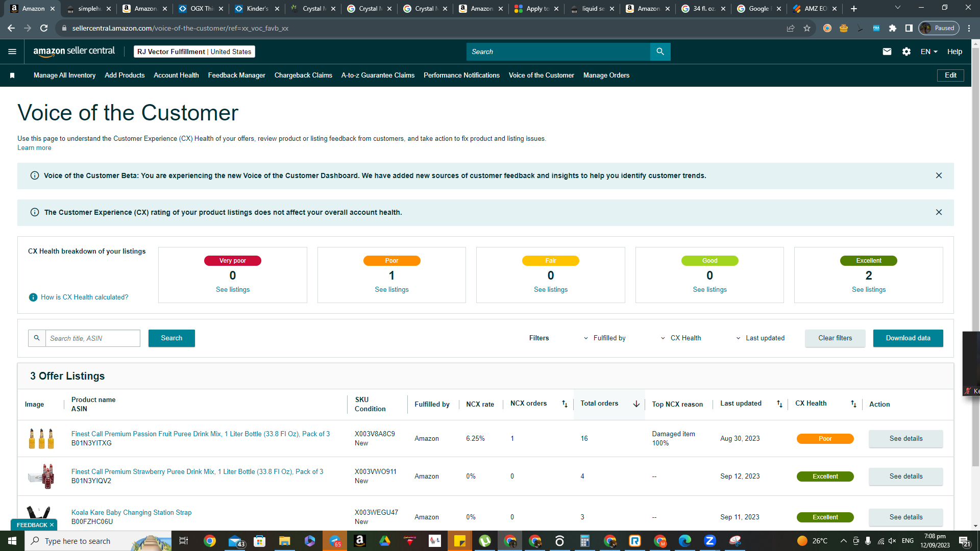The image size is (980, 551).
Task: Click the Amazon Seller Central logo
Action: pyautogui.click(x=74, y=52)
